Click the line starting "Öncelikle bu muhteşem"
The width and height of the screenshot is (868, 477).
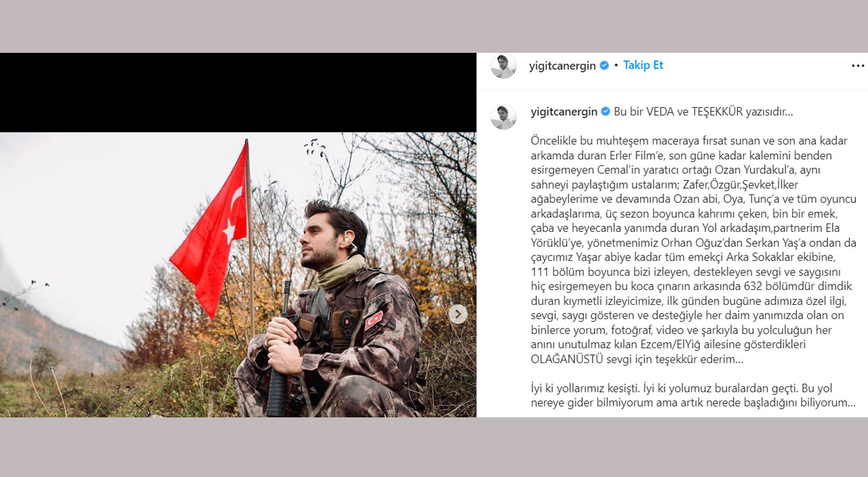click(689, 141)
